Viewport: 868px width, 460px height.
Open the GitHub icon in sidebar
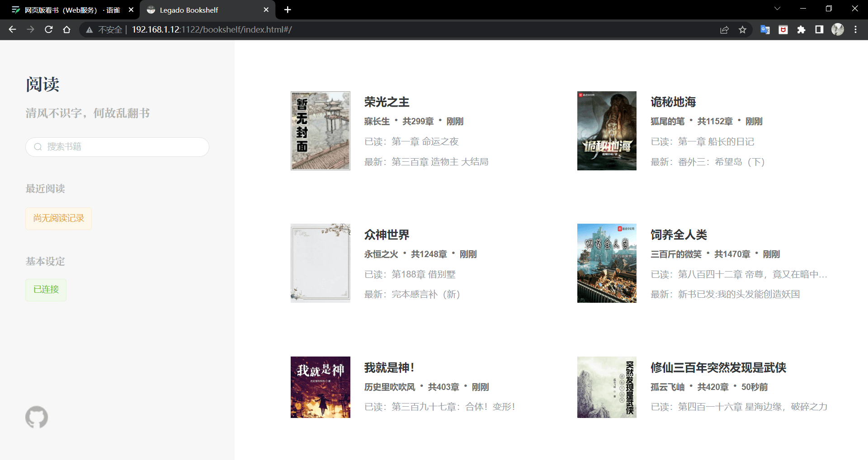(37, 417)
